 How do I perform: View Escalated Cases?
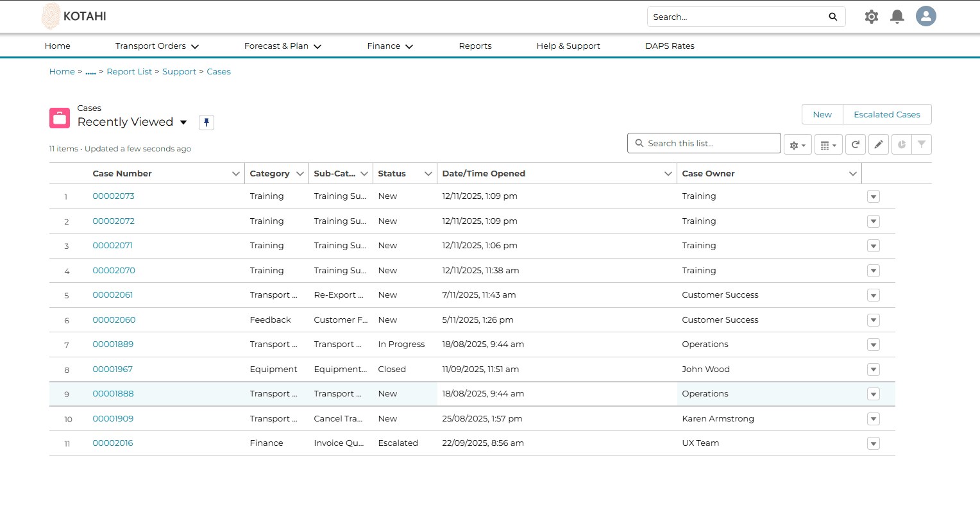point(887,114)
